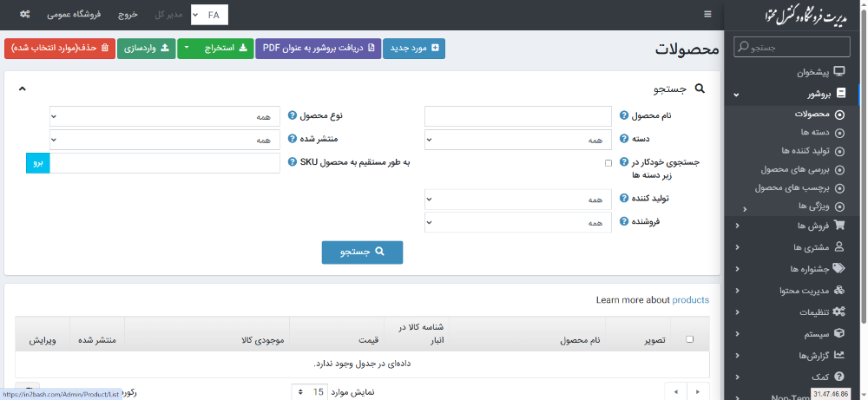Click the blue جستجو search button
Image resolution: width=868 pixels, height=400 pixels.
coord(362,252)
